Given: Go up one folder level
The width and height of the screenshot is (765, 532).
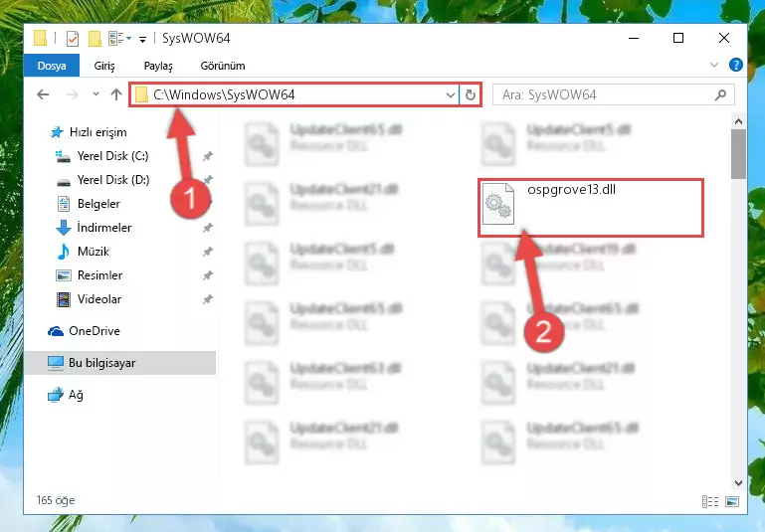Looking at the screenshot, I should click(x=116, y=94).
